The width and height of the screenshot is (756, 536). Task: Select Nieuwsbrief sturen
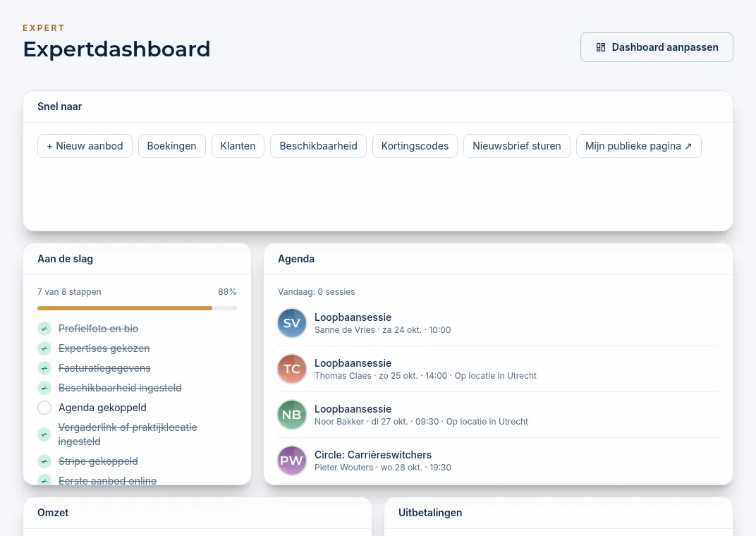517,146
